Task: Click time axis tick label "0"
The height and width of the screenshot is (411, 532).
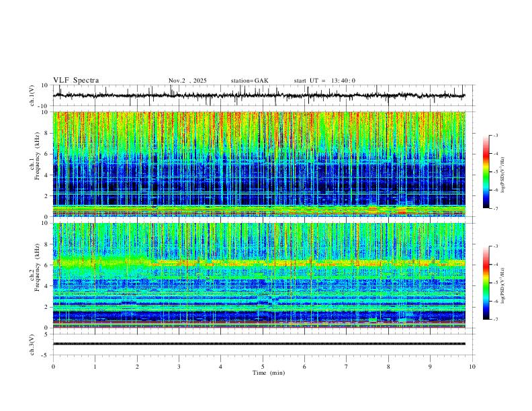Action: click(53, 367)
